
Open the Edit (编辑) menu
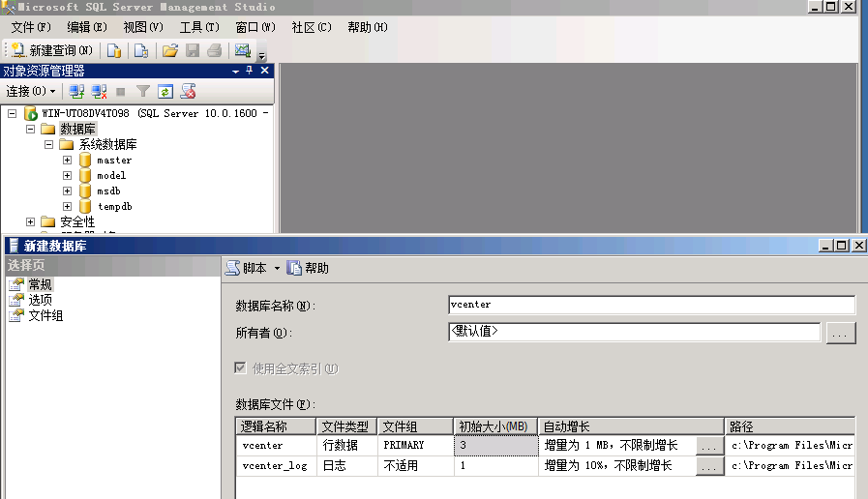pos(87,27)
